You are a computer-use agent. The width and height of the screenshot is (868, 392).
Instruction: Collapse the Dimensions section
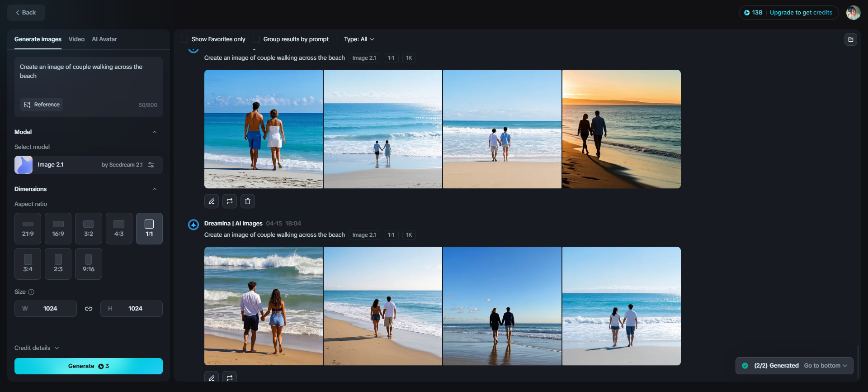[x=155, y=189]
